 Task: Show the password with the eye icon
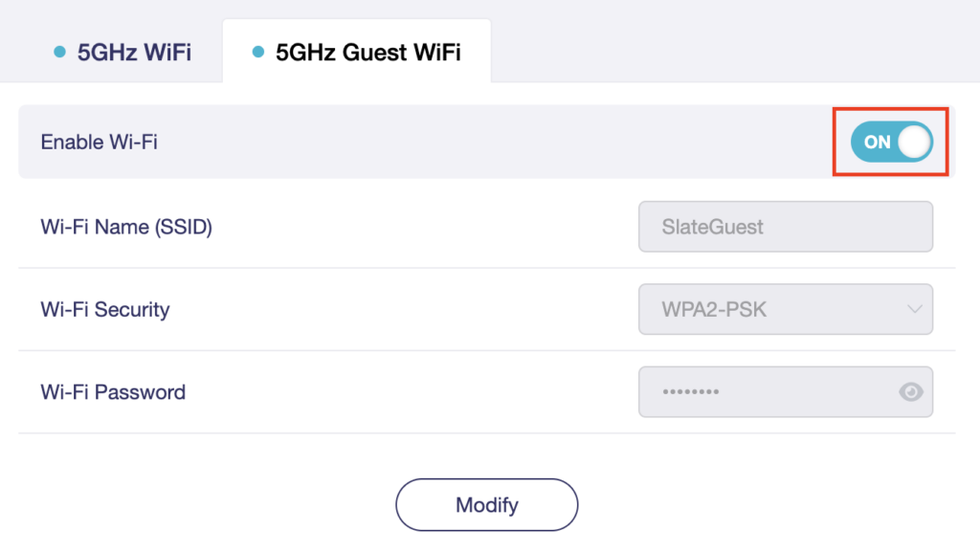[x=911, y=391]
